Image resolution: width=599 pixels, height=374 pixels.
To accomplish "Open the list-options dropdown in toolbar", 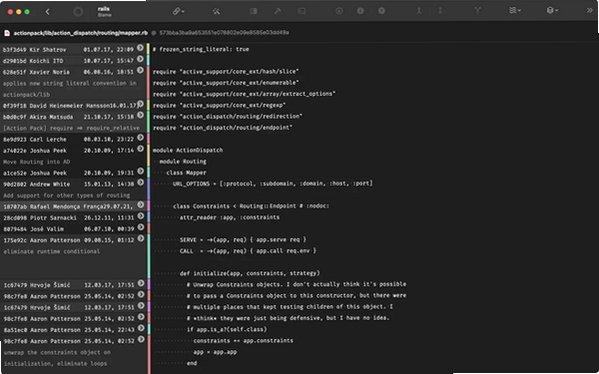I will click(515, 11).
